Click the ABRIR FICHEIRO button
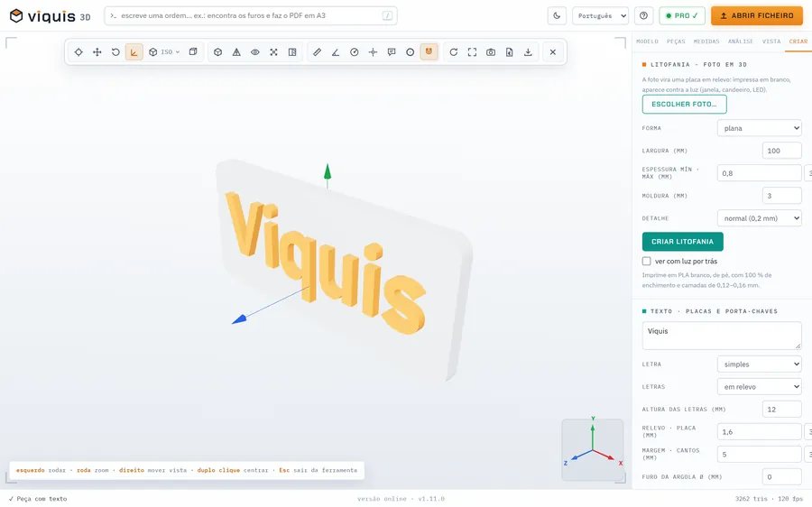The image size is (812, 507). (x=757, y=15)
